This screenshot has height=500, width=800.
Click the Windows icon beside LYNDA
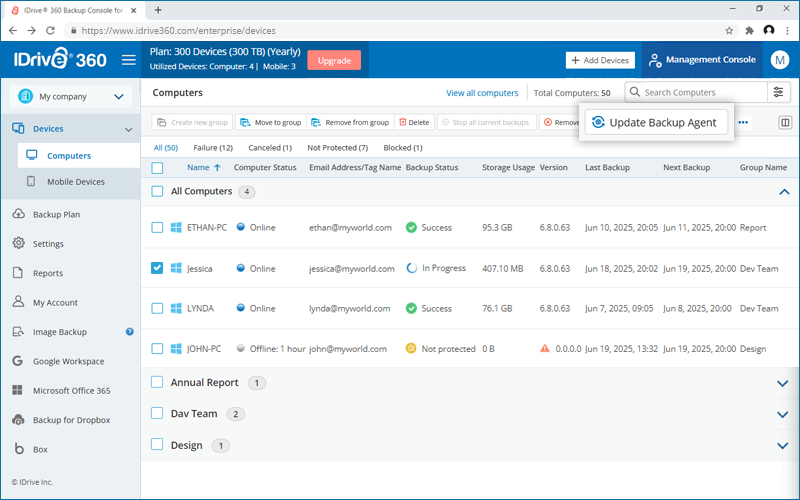(176, 308)
